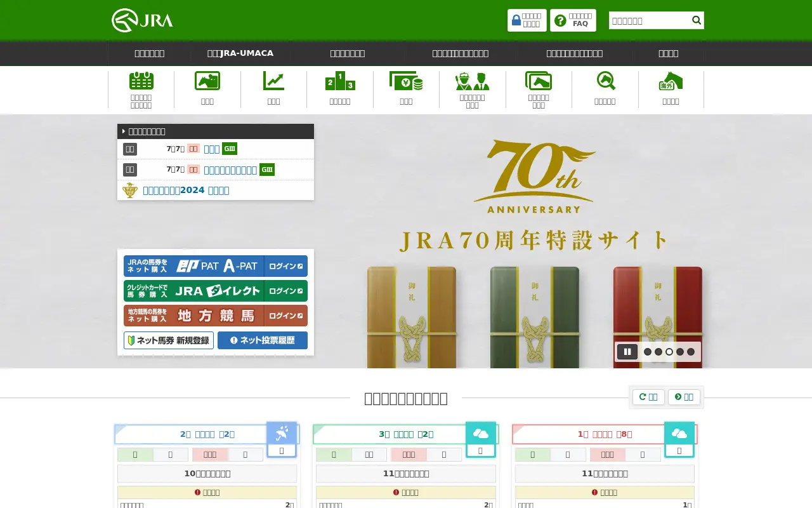Click the EP PAT A-PAT login button
This screenshot has width=812, height=508.
click(x=216, y=266)
